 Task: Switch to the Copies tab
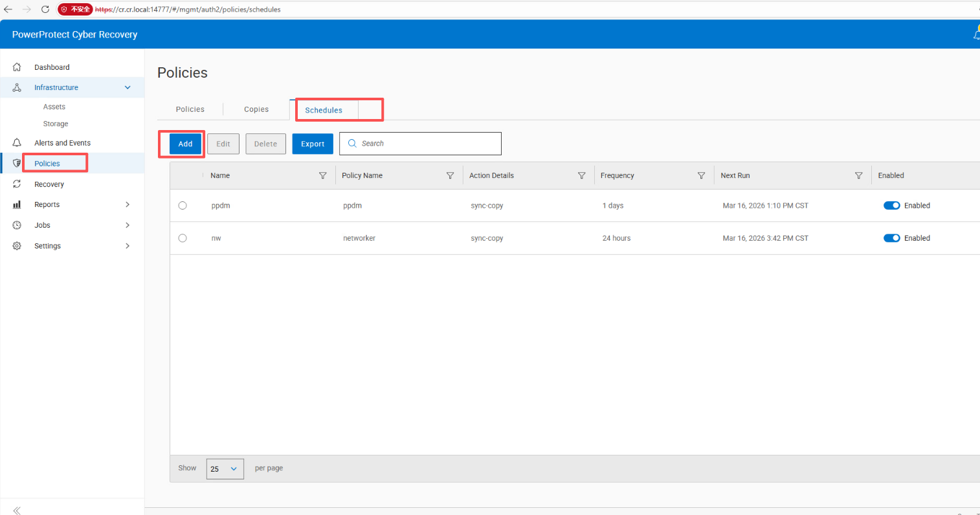pyautogui.click(x=256, y=109)
